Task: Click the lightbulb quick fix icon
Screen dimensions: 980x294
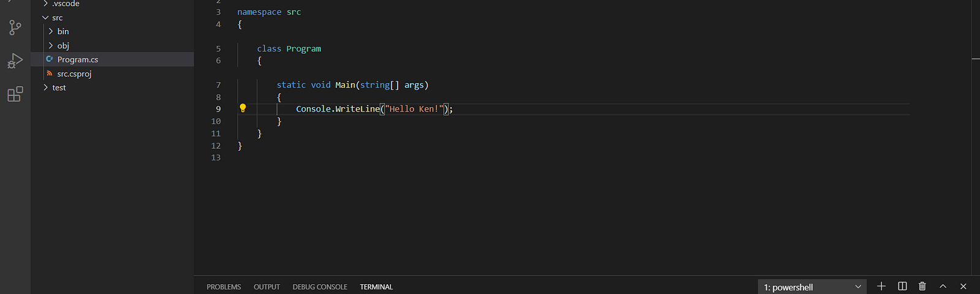Action: click(243, 108)
